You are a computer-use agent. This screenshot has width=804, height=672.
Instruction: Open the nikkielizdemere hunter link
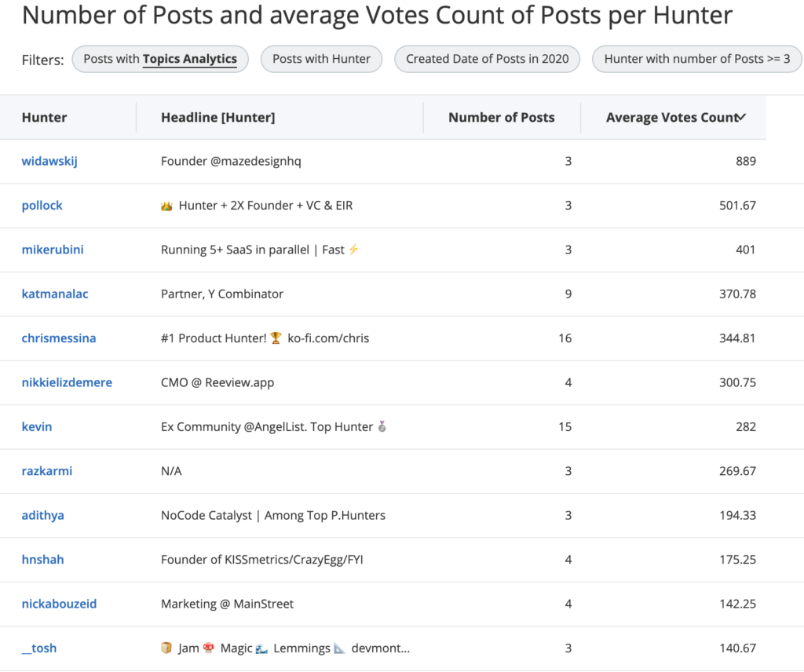(67, 382)
